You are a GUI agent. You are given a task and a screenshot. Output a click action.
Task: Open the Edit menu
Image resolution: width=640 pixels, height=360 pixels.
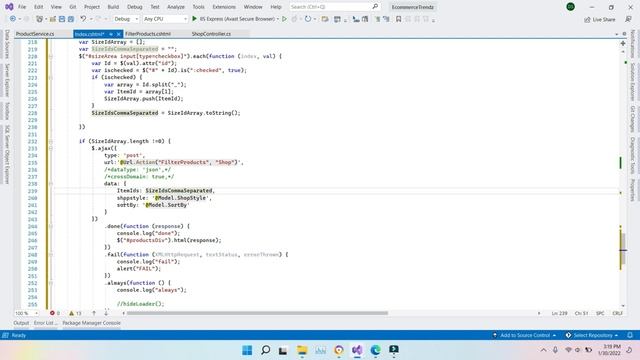tap(38, 7)
